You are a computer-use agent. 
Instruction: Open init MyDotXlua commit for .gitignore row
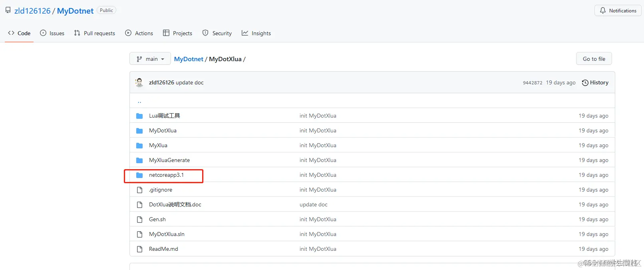(x=318, y=190)
